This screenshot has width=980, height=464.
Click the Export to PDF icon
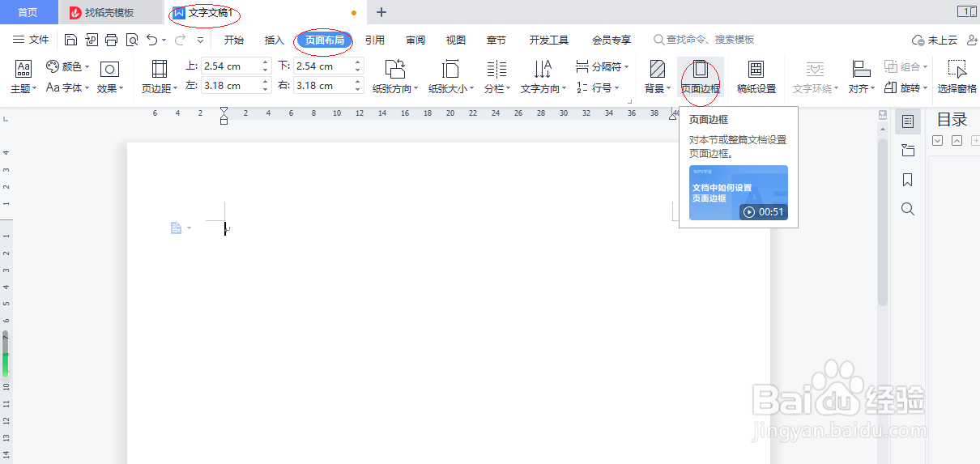pos(92,40)
